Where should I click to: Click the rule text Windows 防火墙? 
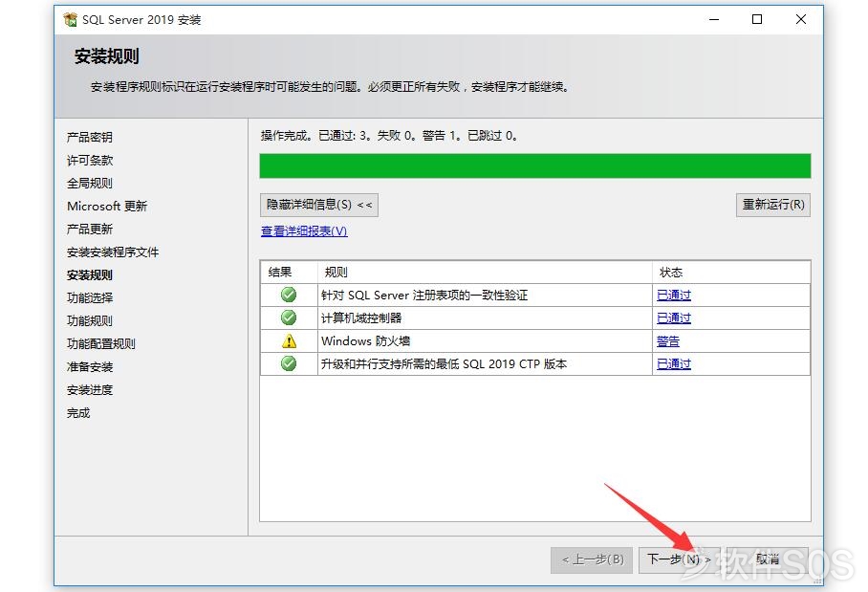pyautogui.click(x=366, y=341)
